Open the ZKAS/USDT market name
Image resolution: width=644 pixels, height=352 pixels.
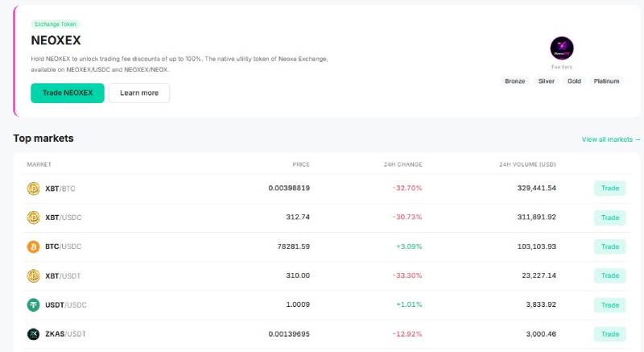(x=65, y=334)
